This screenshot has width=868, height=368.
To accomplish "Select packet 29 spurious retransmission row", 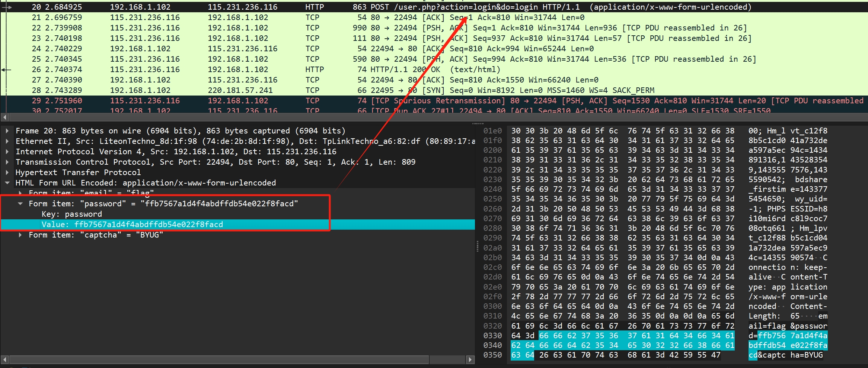I will tap(223, 100).
